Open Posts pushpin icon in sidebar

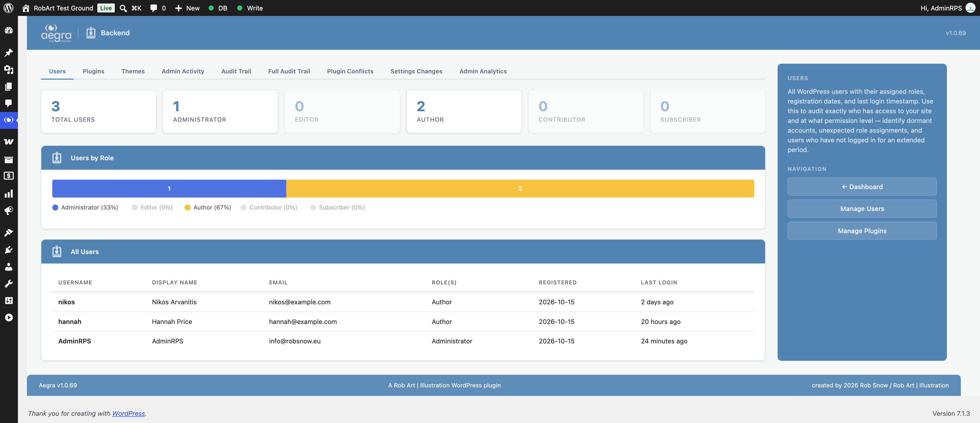(x=9, y=53)
